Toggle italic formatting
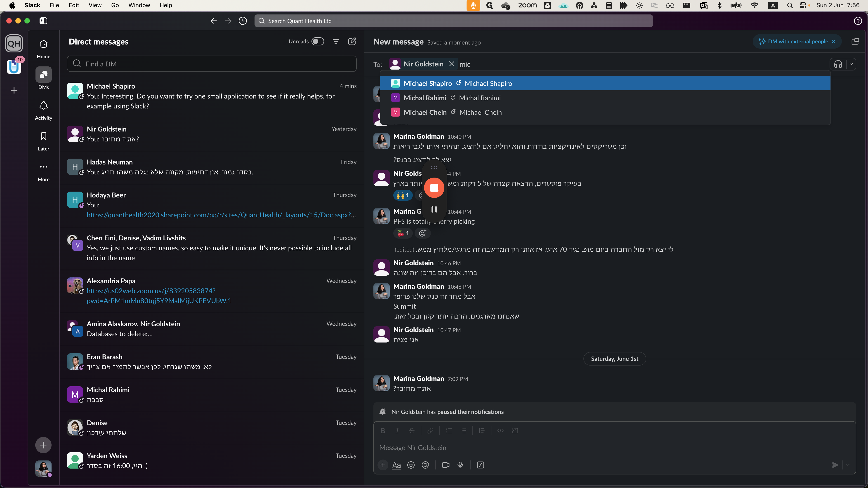The width and height of the screenshot is (868, 488). (397, 430)
